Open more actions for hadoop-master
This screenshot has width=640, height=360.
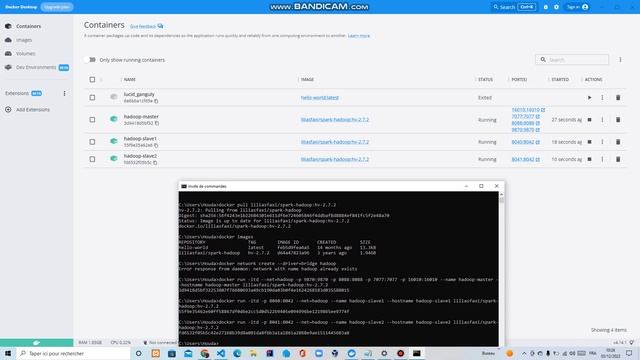[602, 120]
